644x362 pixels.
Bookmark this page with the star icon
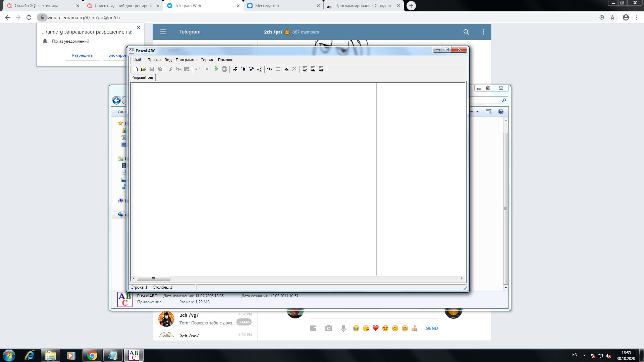click(612, 17)
